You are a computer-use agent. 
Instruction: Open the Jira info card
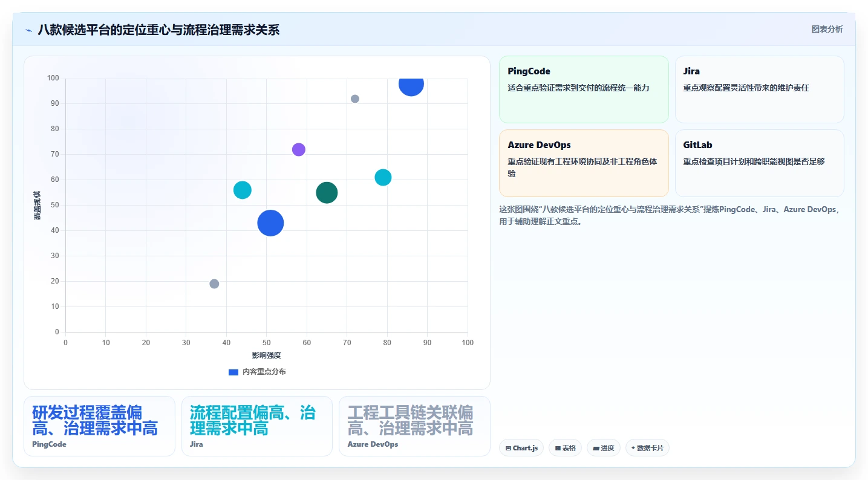(759, 89)
